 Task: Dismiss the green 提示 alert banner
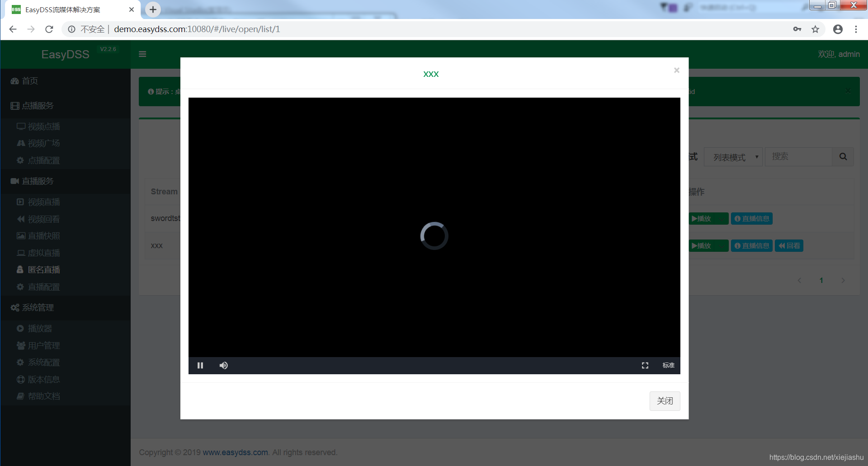coord(848,91)
